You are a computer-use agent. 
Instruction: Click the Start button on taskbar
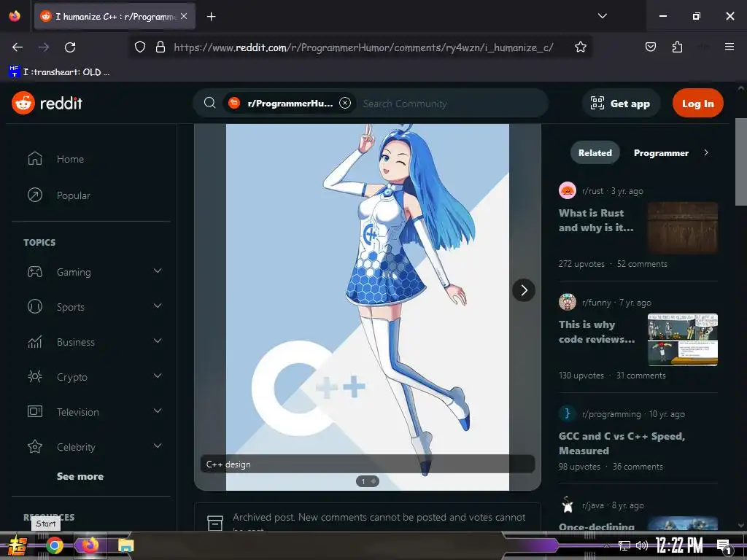18,545
